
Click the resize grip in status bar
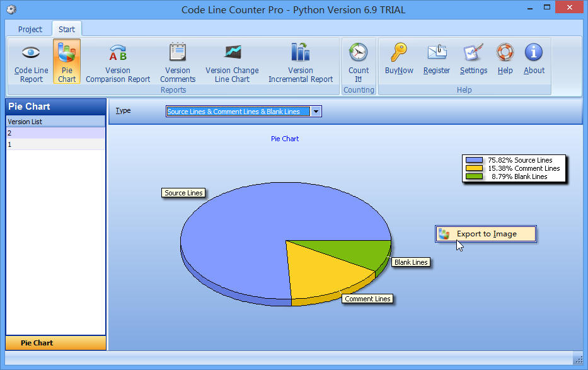579,360
